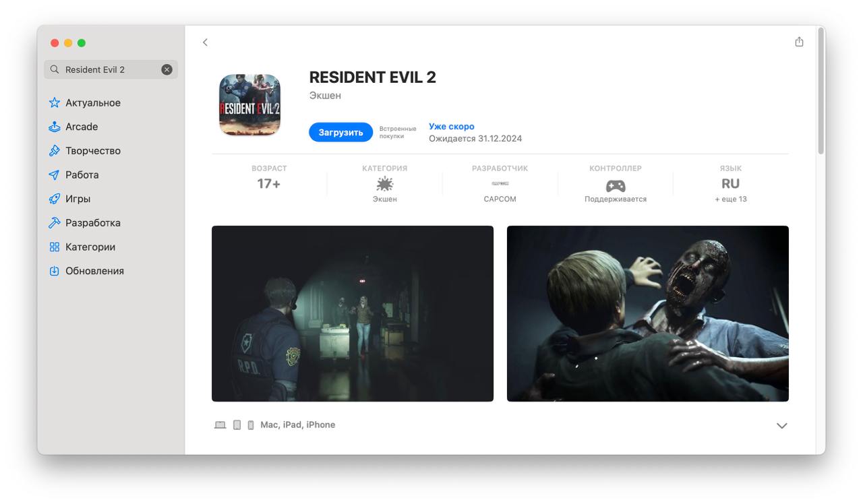Click the search field with Resident Evil 2

[111, 69]
